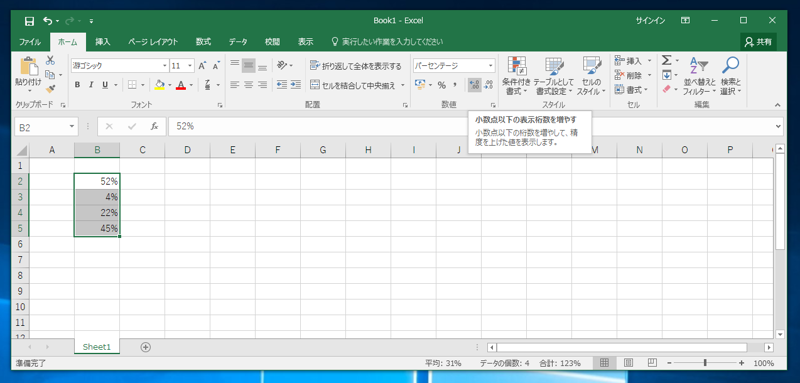The width and height of the screenshot is (800, 383).
Task: Open the ファイル tab
Action: coord(30,42)
